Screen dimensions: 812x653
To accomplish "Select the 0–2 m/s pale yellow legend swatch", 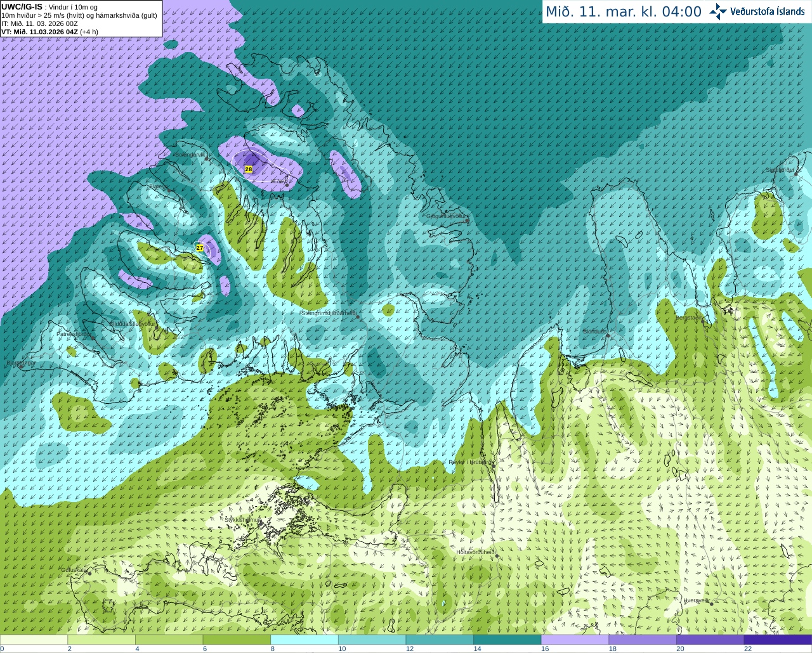I will [x=34, y=640].
